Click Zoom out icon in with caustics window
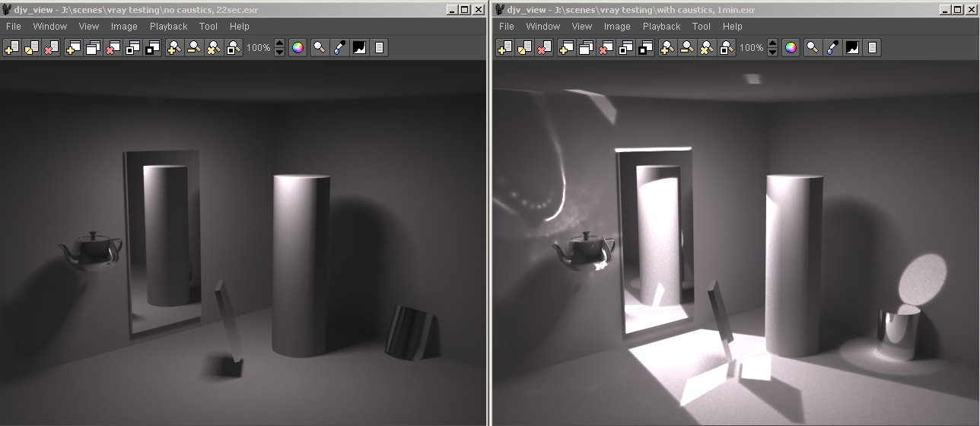This screenshot has width=980, height=426. [x=686, y=47]
